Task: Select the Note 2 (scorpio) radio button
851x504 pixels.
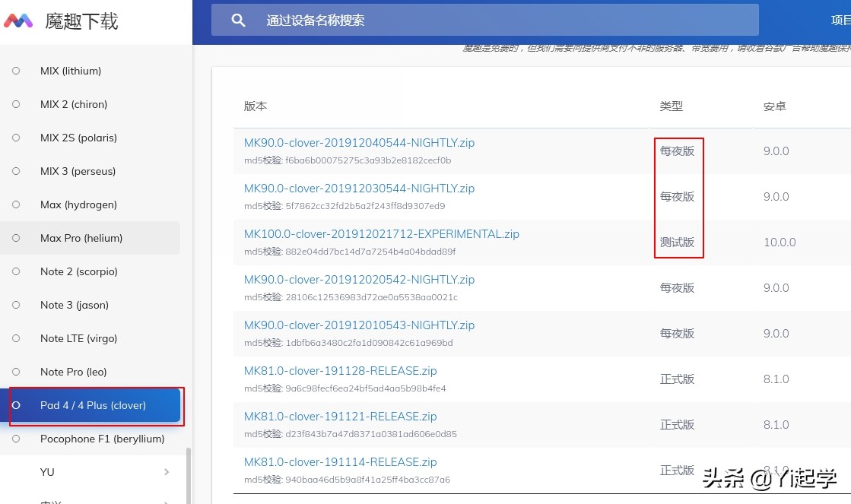Action: 16,271
